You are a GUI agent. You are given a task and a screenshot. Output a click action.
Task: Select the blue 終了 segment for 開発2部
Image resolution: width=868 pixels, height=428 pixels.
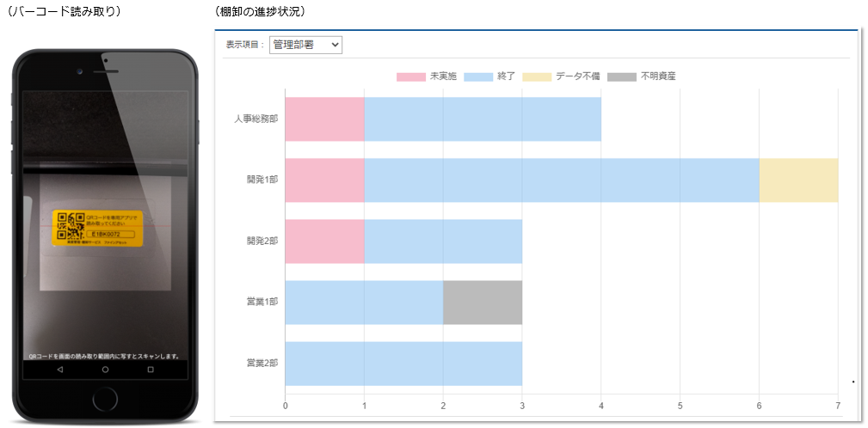tap(443, 241)
